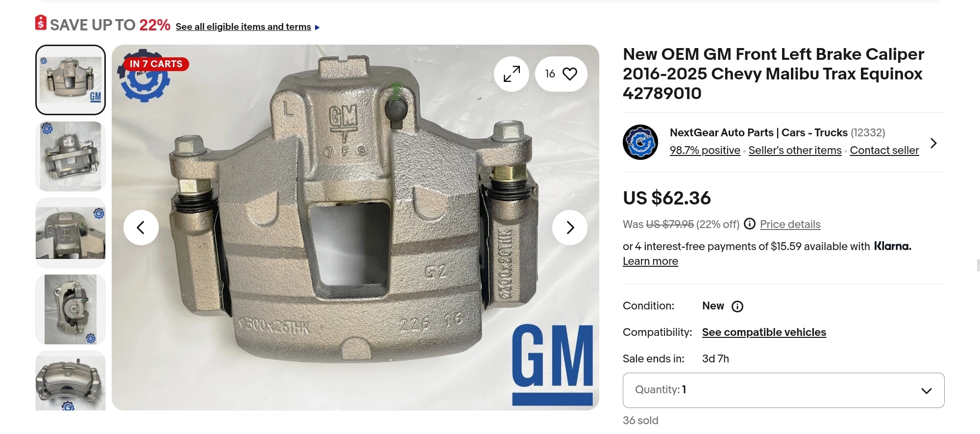
Task: Go to the previous product image
Action: pos(141,228)
